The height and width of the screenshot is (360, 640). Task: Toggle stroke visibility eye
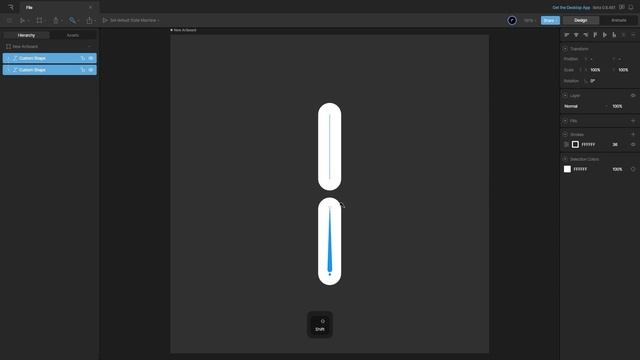[x=633, y=144]
